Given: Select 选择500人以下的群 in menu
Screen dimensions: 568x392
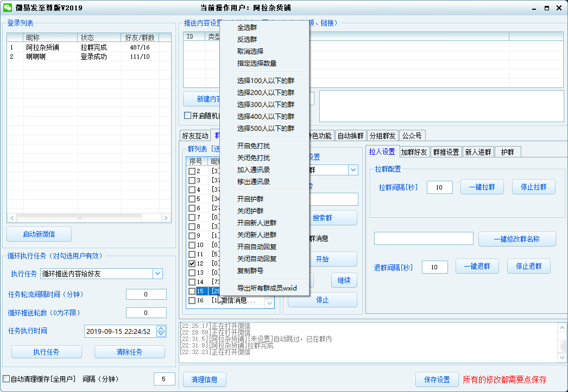Looking at the screenshot, I should (x=266, y=128).
